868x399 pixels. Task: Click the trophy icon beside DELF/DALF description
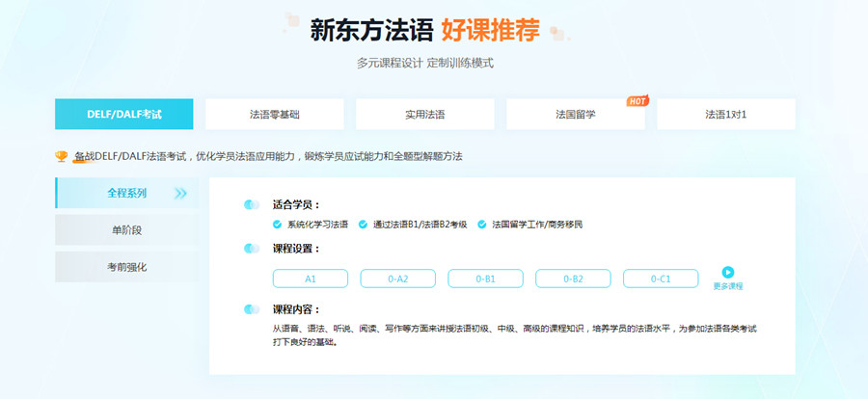(x=62, y=155)
